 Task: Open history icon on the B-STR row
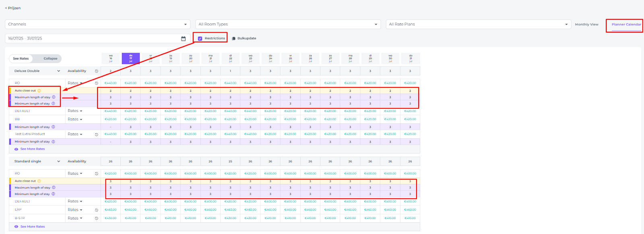tap(97, 219)
